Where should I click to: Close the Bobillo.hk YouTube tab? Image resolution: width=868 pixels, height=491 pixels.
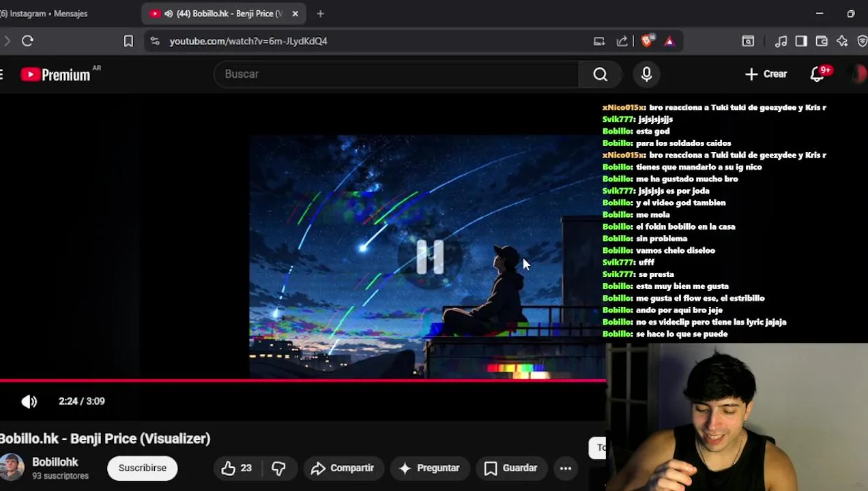tap(295, 14)
